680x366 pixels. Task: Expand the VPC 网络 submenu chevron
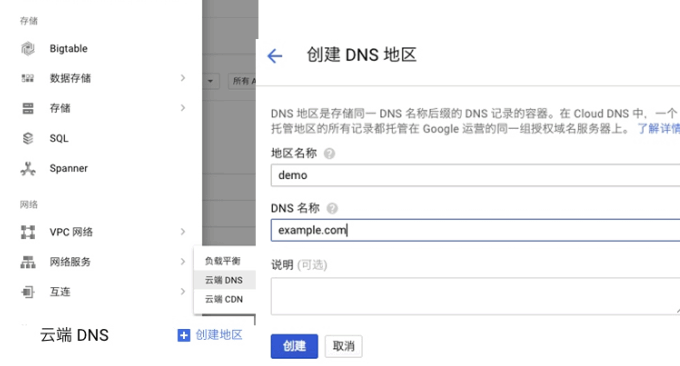pos(183,232)
